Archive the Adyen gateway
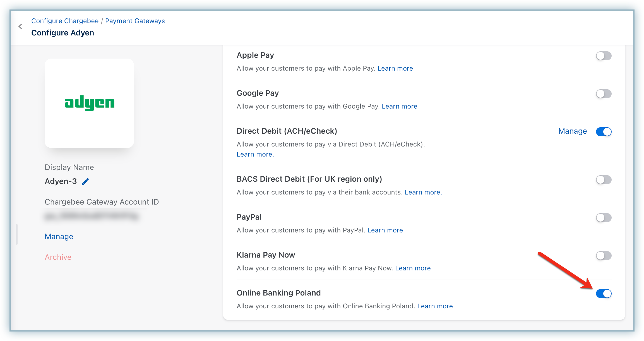Image resolution: width=644 pixels, height=341 pixels. (58, 257)
